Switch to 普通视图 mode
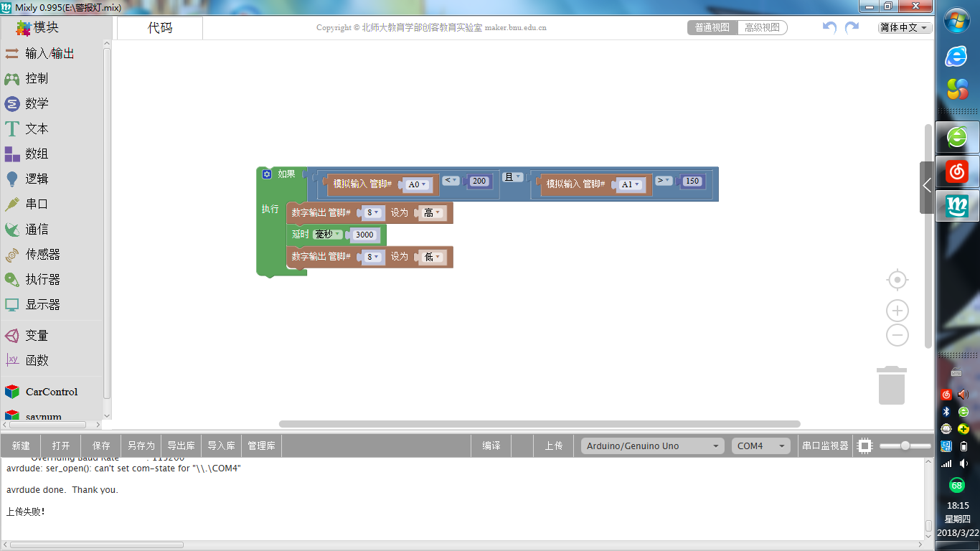Screen dimensions: 980x551 click(x=712, y=27)
